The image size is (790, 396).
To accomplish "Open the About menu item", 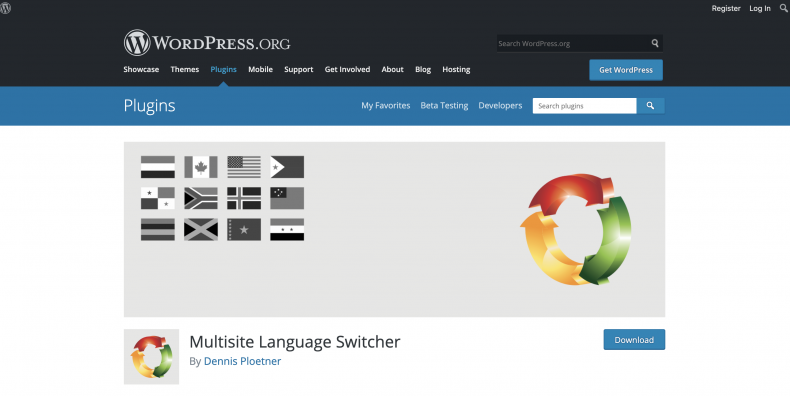I will click(x=392, y=70).
